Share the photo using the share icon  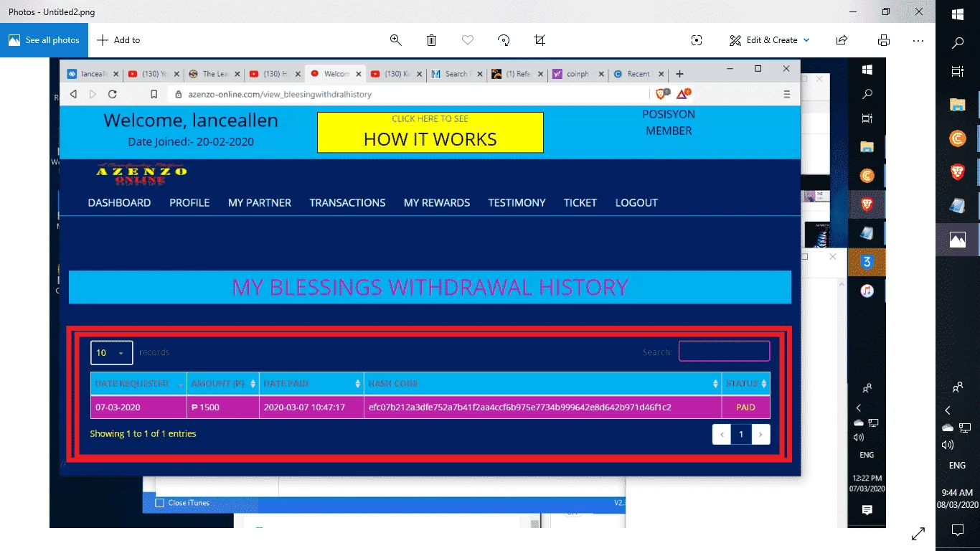pyautogui.click(x=842, y=40)
